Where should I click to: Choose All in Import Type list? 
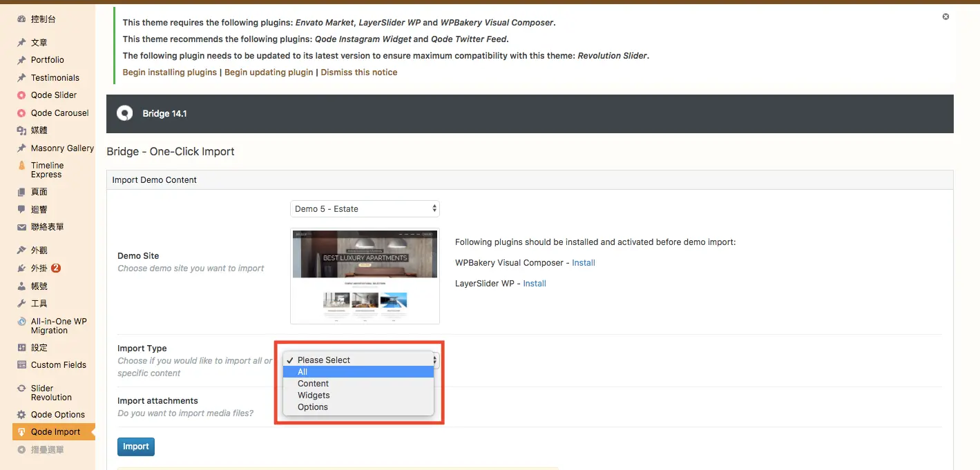click(358, 372)
